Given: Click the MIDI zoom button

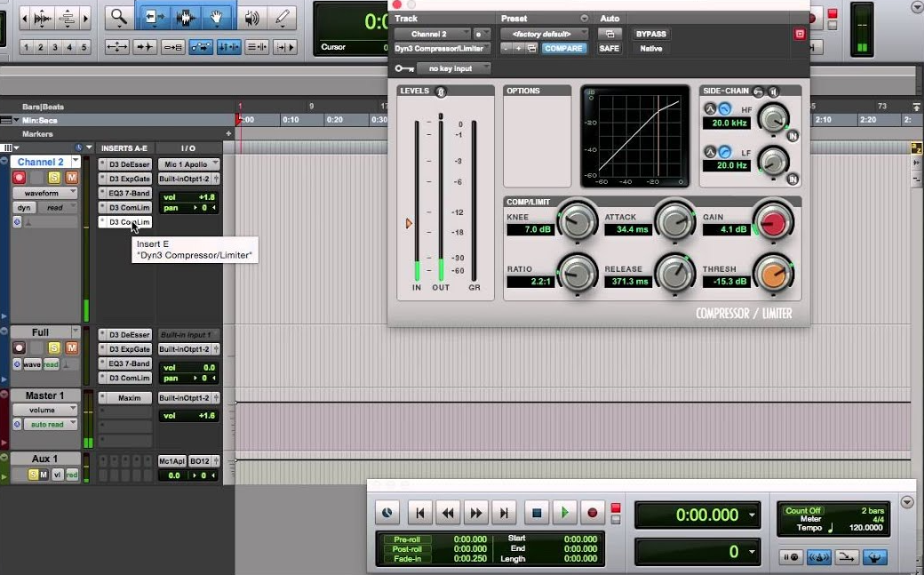Looking at the screenshot, I should tap(68, 19).
